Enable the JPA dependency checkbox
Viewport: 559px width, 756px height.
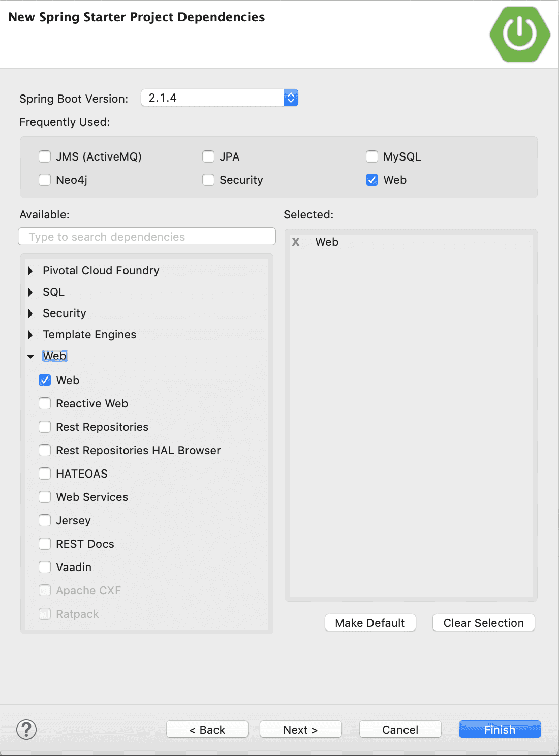(208, 156)
